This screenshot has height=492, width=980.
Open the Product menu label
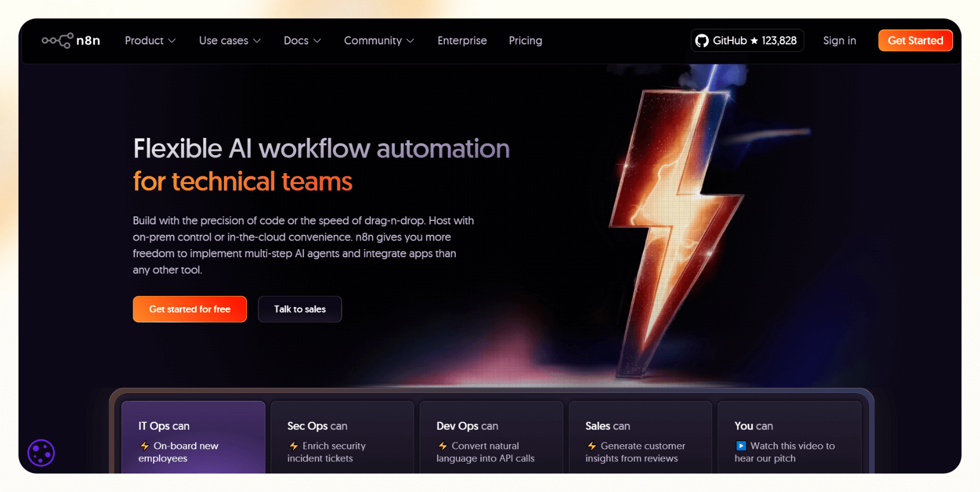click(x=144, y=40)
